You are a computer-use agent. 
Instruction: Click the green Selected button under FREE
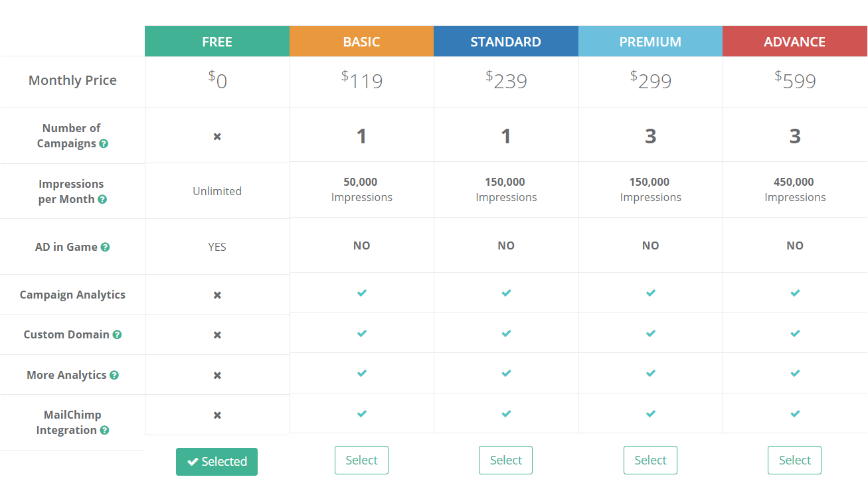point(217,462)
